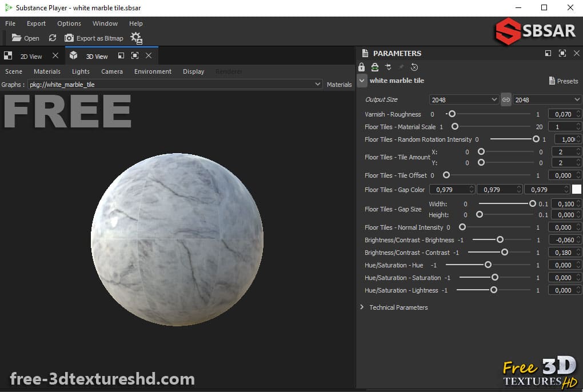Click the Tile Offset slider
The height and width of the screenshot is (392, 583).
click(x=486, y=175)
